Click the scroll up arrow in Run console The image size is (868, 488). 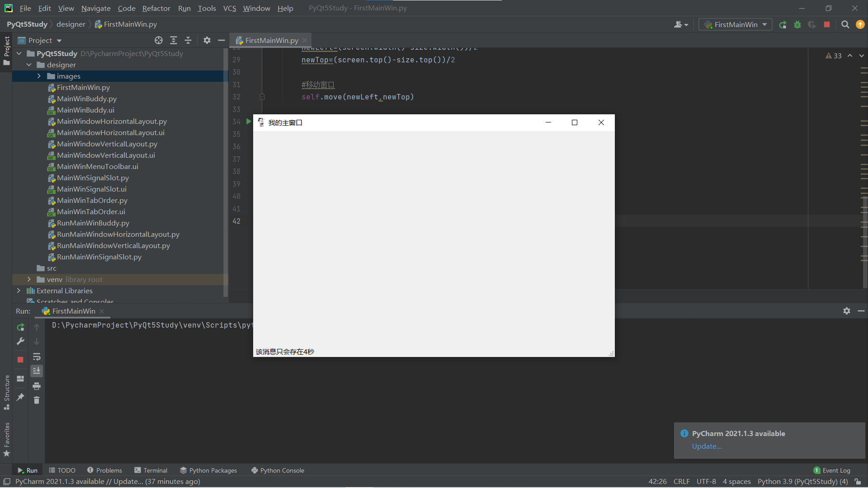click(x=37, y=327)
